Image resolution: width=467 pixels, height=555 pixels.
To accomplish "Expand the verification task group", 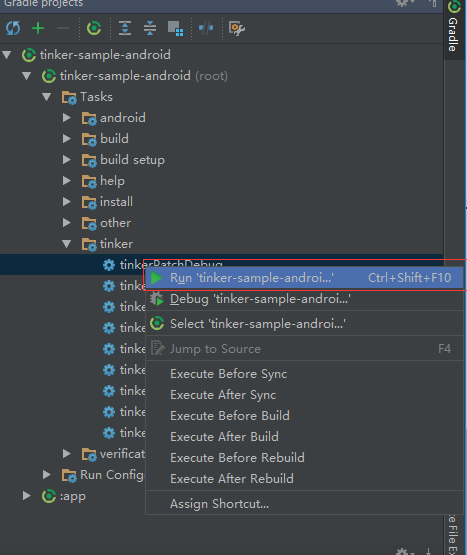I will point(67,454).
